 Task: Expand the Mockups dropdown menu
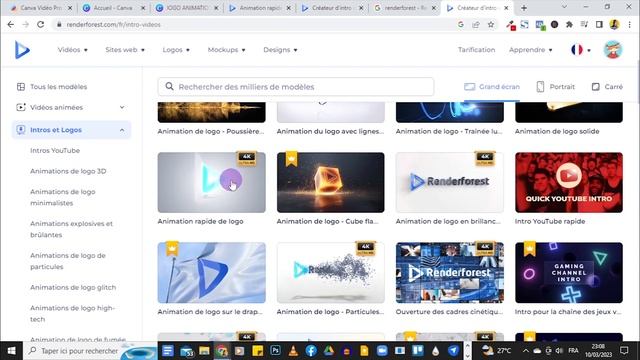point(227,50)
